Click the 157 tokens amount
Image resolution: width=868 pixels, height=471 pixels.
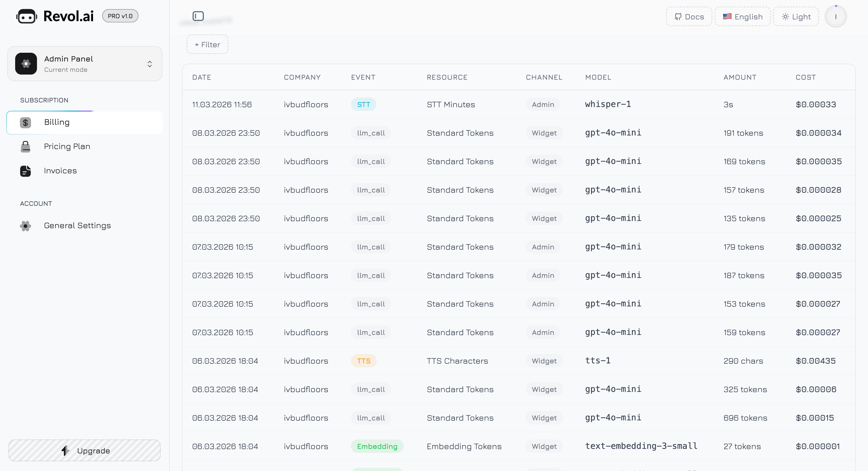(744, 190)
